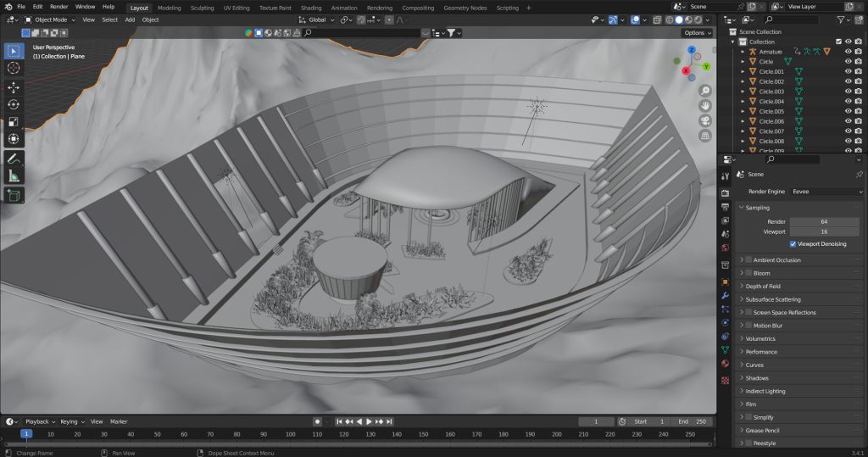Click the hand pan-view gizmo button
This screenshot has width=868, height=457.
coord(704,105)
